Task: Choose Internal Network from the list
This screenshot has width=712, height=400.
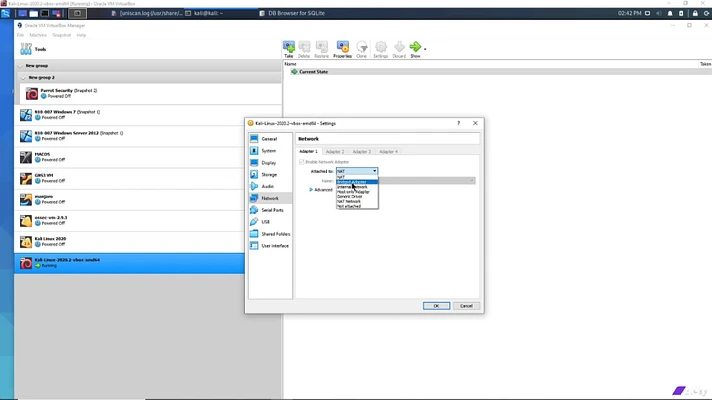Action: 357,187
